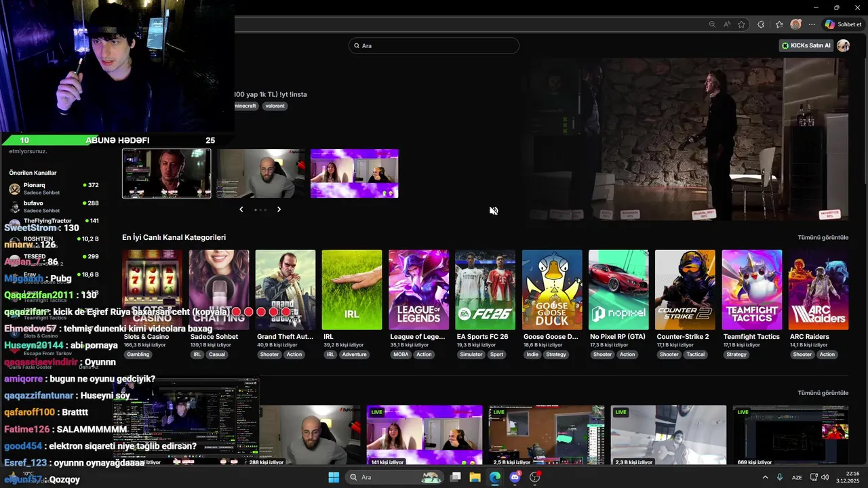Click Strategy tag under Teamfight Tactics

click(x=736, y=354)
